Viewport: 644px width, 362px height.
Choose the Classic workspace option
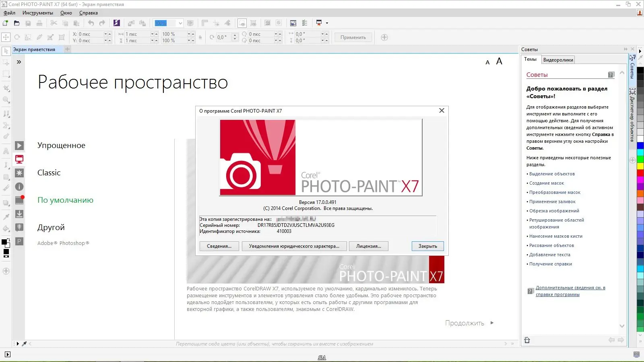pyautogui.click(x=49, y=173)
